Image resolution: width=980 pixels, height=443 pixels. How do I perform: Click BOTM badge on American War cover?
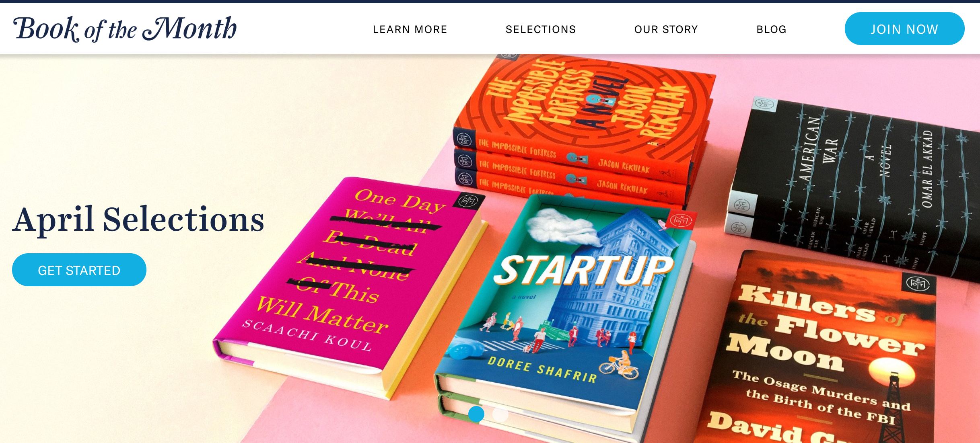pyautogui.click(x=765, y=105)
